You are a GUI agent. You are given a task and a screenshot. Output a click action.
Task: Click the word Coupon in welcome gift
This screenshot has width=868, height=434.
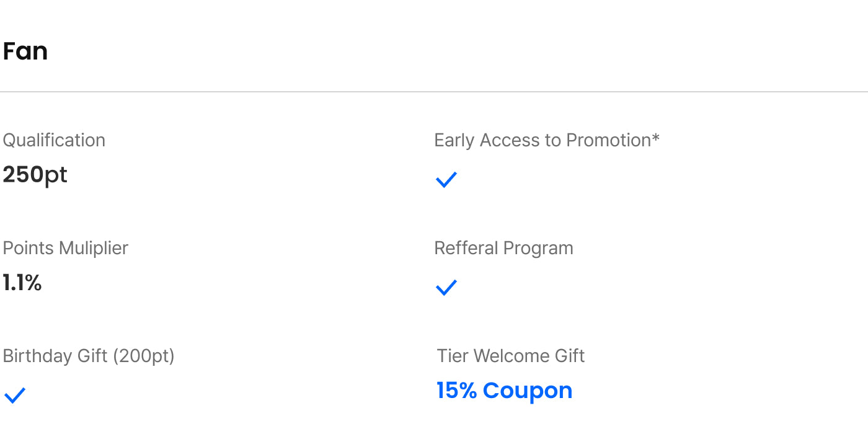coord(528,391)
